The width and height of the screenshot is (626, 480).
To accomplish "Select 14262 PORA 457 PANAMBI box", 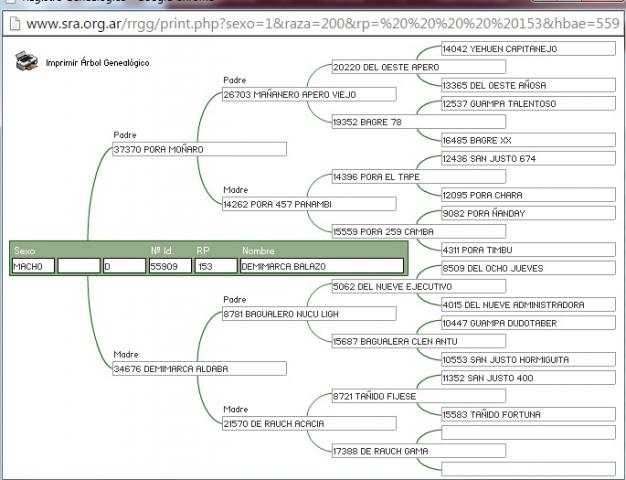I will (309, 204).
